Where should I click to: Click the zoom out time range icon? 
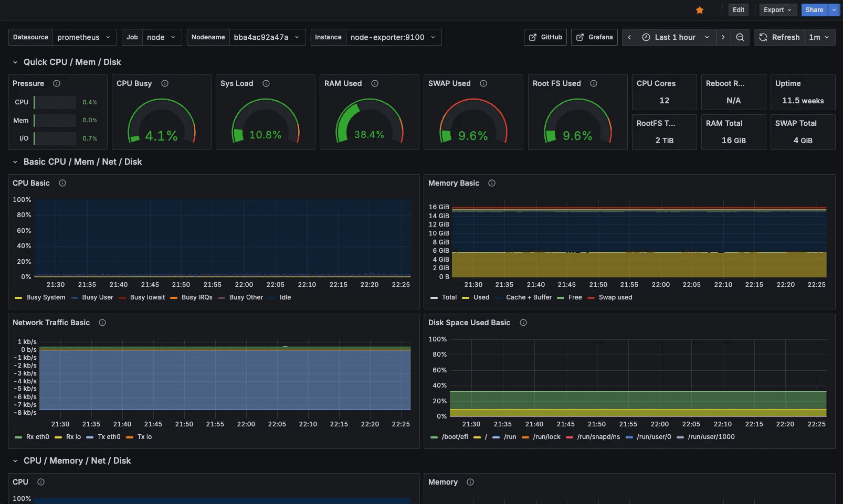740,37
